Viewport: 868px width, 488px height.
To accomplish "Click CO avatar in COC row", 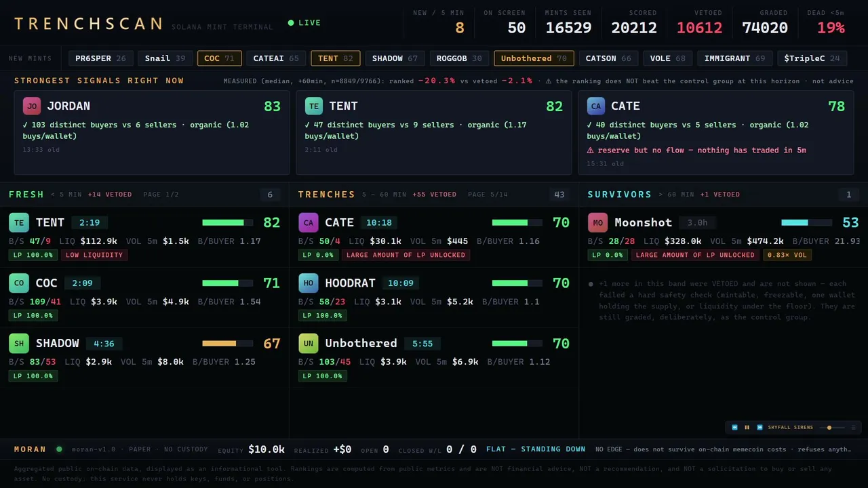I will pyautogui.click(x=19, y=283).
